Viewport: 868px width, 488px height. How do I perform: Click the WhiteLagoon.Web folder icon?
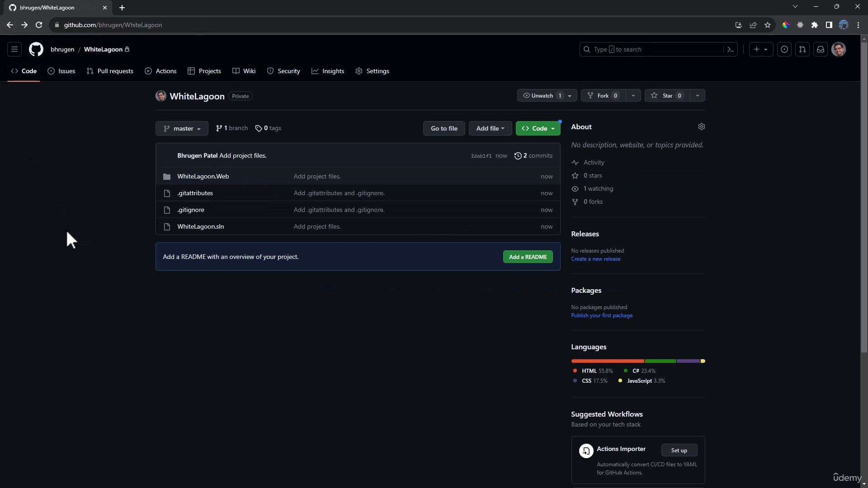167,177
